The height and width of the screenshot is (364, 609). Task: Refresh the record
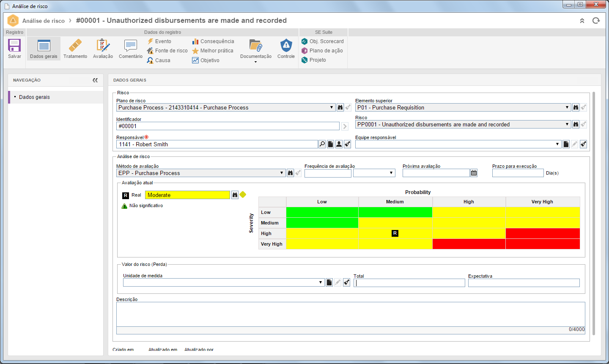(x=596, y=21)
